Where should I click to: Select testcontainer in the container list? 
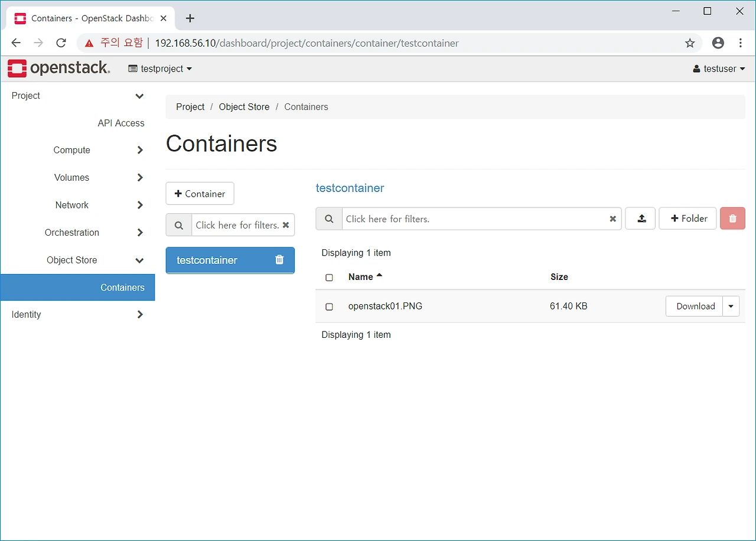(230, 260)
